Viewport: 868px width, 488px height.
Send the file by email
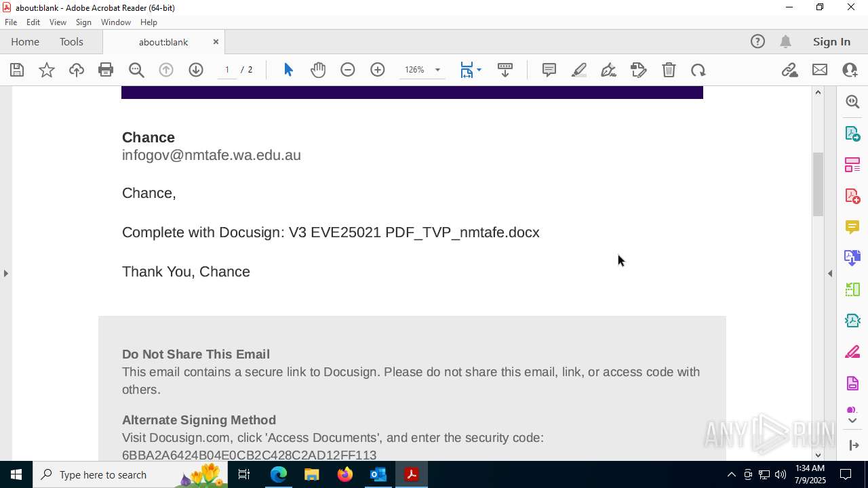[x=820, y=70]
